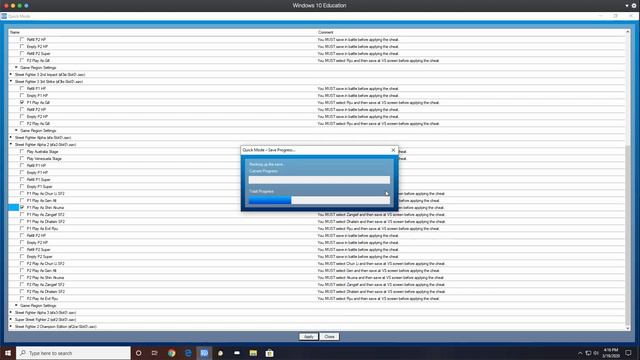
Task: Click the Cortana circle icon in taskbar
Action: point(138,353)
